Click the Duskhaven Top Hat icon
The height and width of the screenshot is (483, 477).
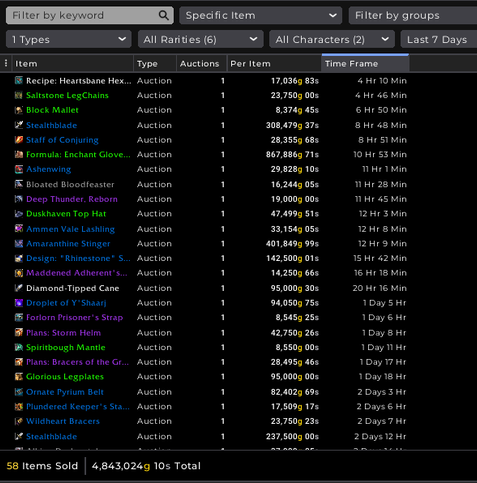click(x=19, y=214)
